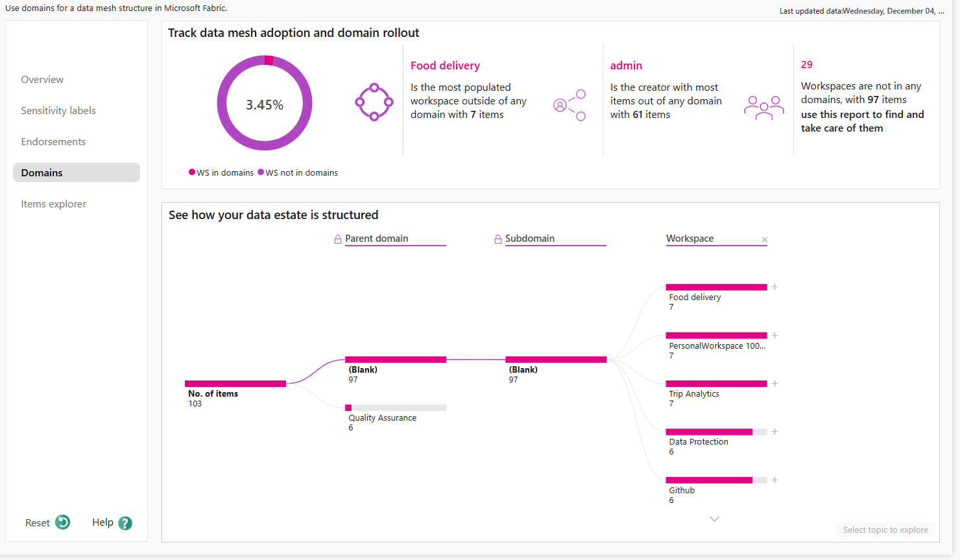Navigate to Items explorer
Viewport: 960px width, 560px height.
coord(53,204)
